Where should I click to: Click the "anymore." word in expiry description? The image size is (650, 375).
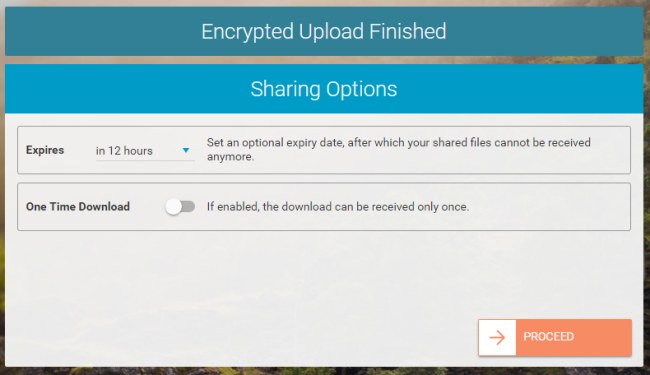tap(230, 157)
